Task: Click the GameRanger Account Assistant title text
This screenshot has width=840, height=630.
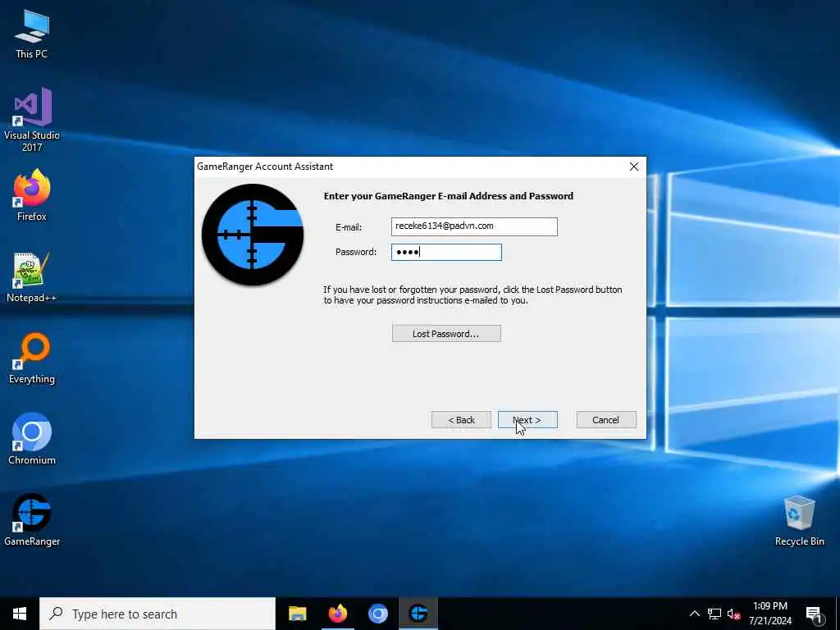Action: click(265, 167)
